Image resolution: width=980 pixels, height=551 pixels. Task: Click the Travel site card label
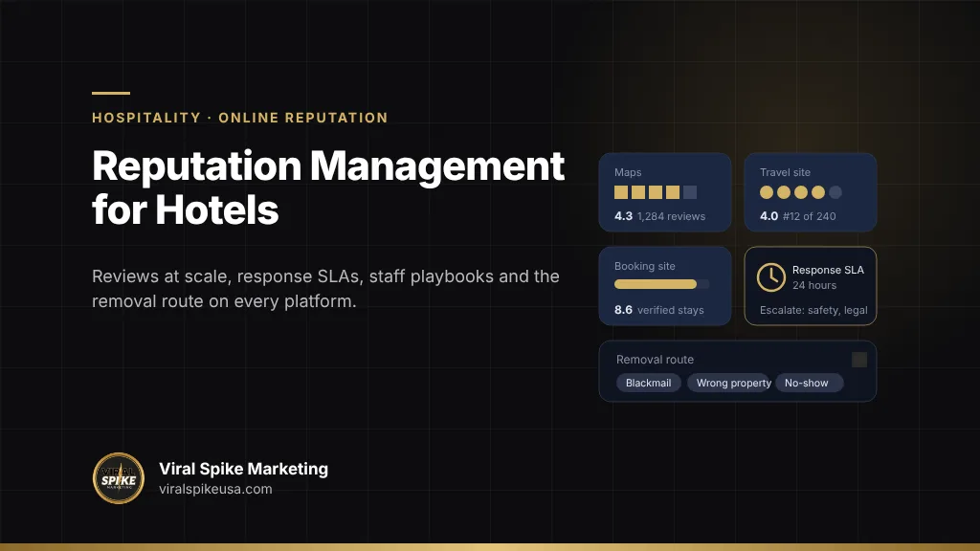point(785,172)
